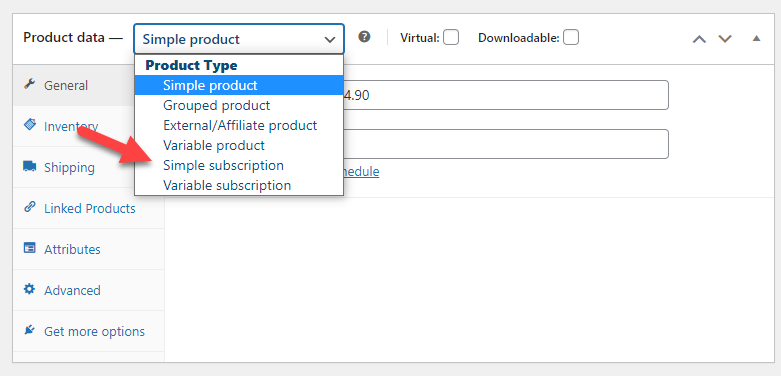Image resolution: width=781 pixels, height=376 pixels.
Task: Move the panel down with the down chevron
Action: (725, 38)
